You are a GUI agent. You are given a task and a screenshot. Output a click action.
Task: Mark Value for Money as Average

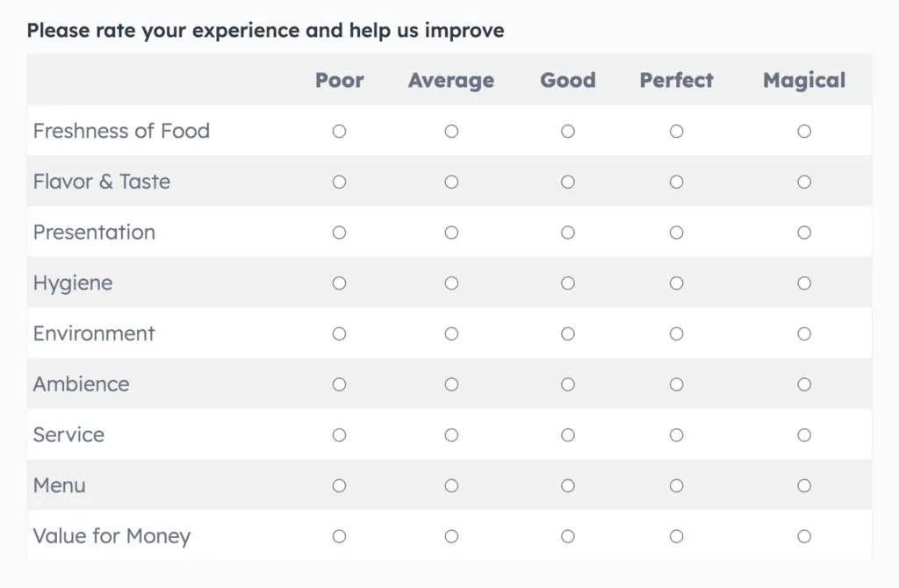point(451,536)
